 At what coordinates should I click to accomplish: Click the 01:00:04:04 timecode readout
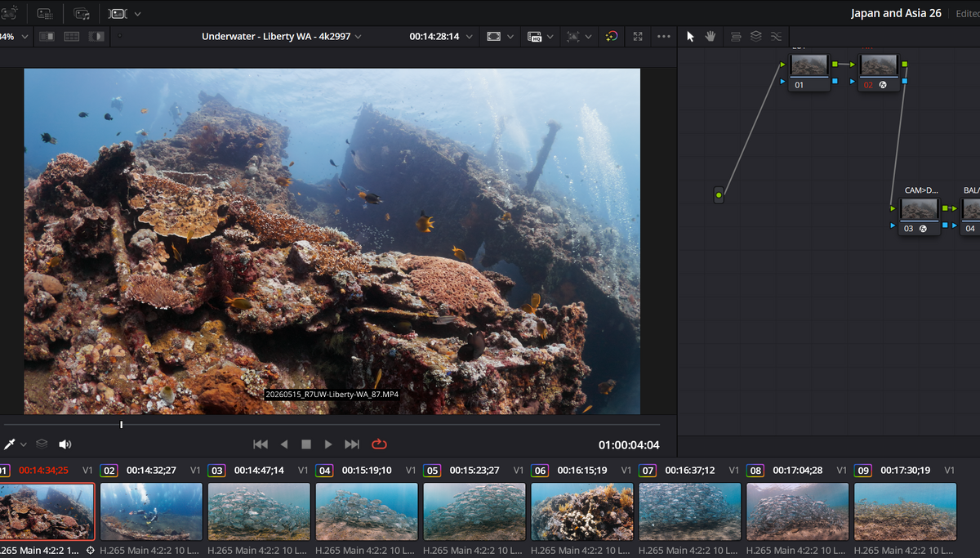[629, 445]
